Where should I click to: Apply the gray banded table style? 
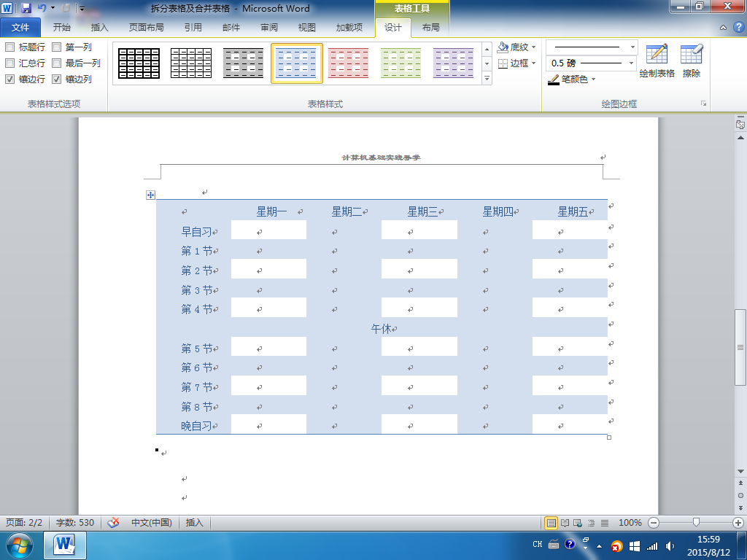[x=244, y=63]
